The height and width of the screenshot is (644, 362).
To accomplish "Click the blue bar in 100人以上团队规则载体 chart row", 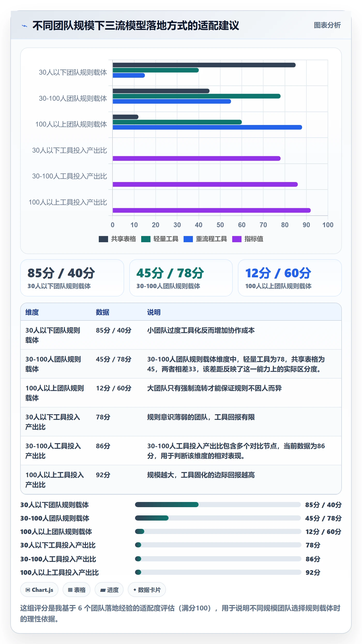I will 207,127.
